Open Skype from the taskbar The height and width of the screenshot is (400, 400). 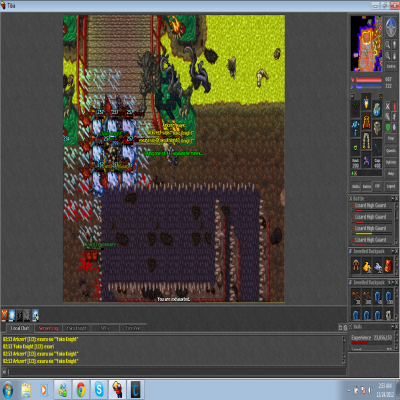coord(99,389)
